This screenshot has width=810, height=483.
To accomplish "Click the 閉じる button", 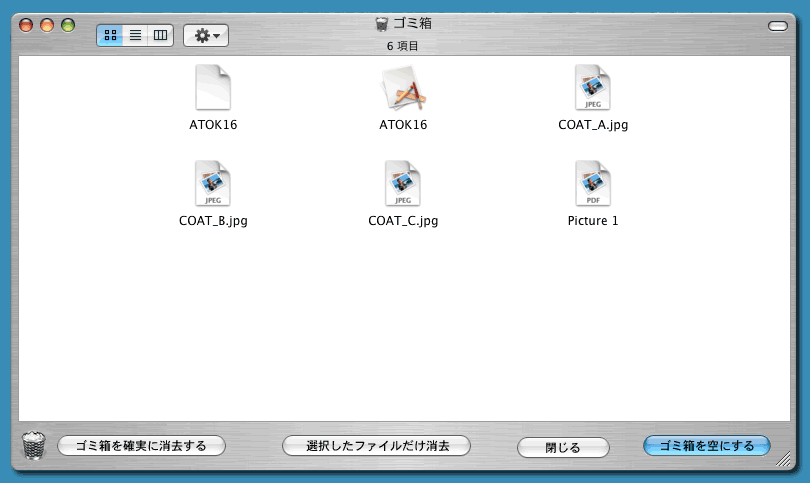I will (x=563, y=447).
